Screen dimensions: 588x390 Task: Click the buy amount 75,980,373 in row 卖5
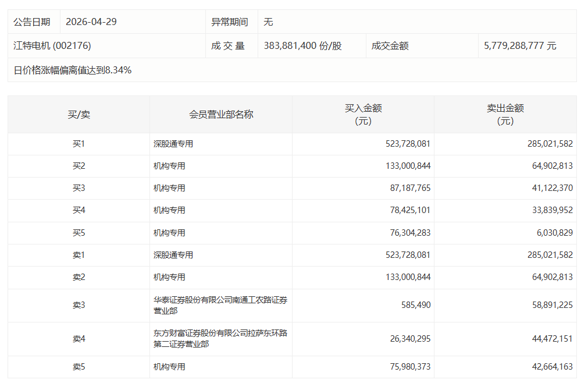(408, 367)
